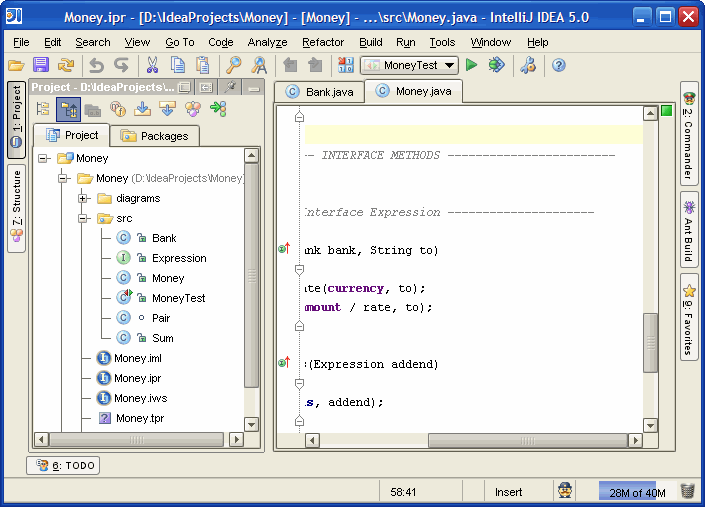Click override marker near 'Expression addend'
The height and width of the screenshot is (507, 705).
coord(284,362)
